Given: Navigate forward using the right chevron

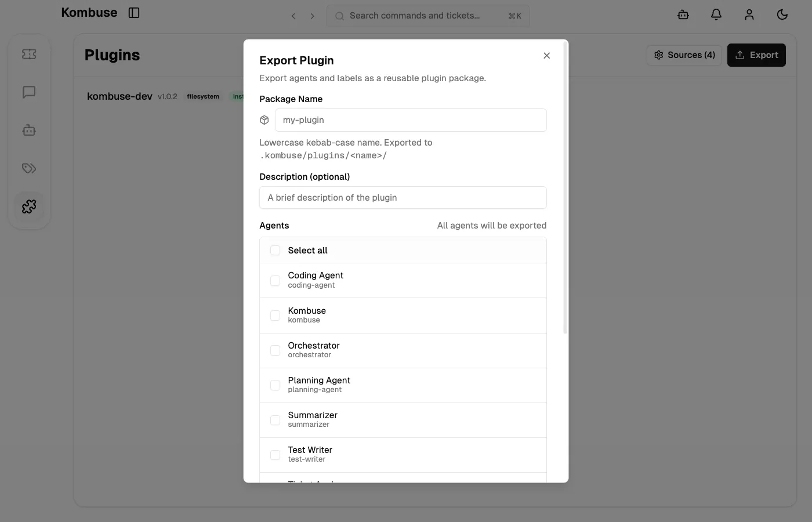Looking at the screenshot, I should (x=312, y=16).
